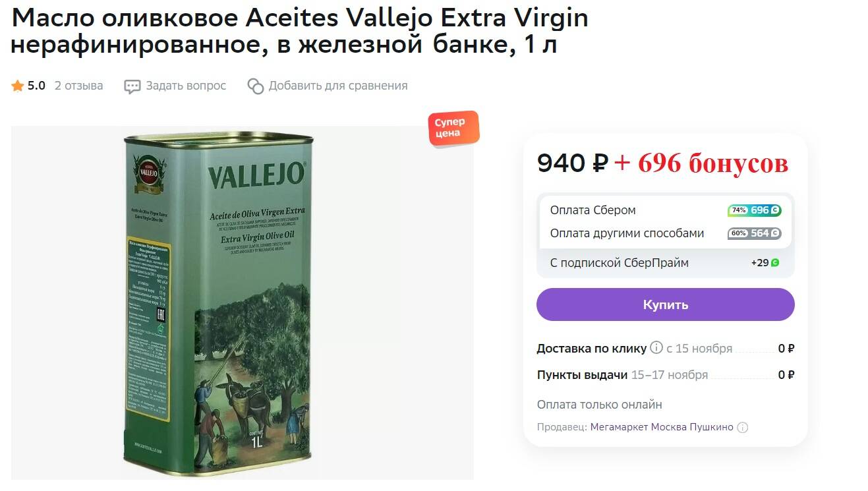Click the 60% 564 bonus badge

[x=755, y=233]
